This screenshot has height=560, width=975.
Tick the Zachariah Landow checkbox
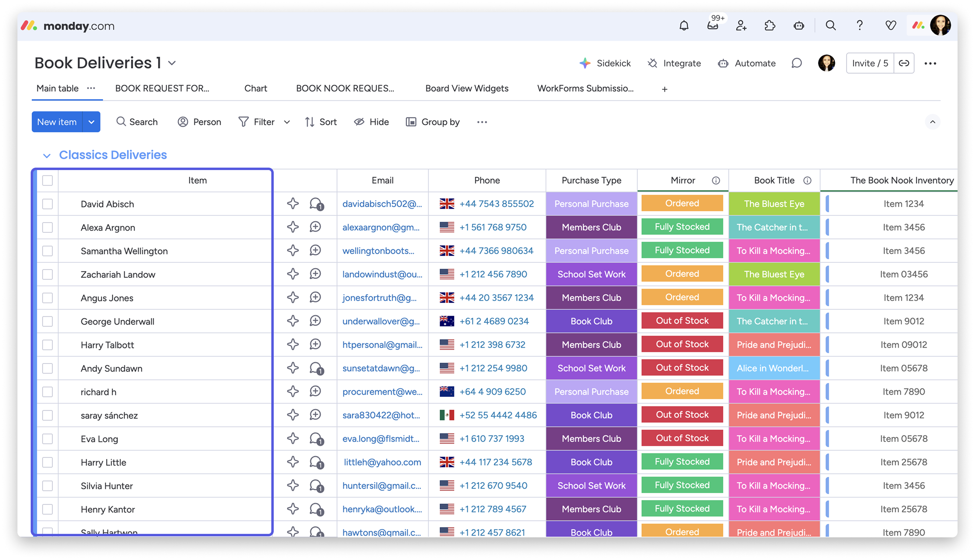(x=47, y=274)
